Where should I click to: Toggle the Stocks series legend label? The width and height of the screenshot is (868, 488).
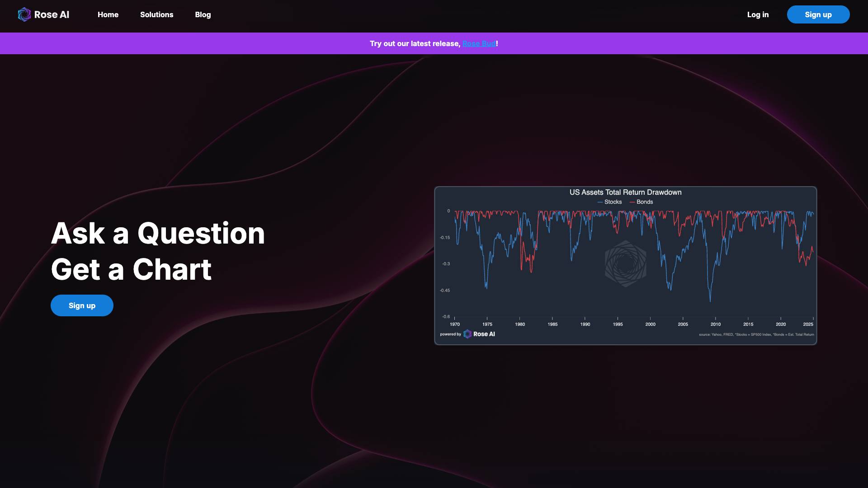coord(613,202)
